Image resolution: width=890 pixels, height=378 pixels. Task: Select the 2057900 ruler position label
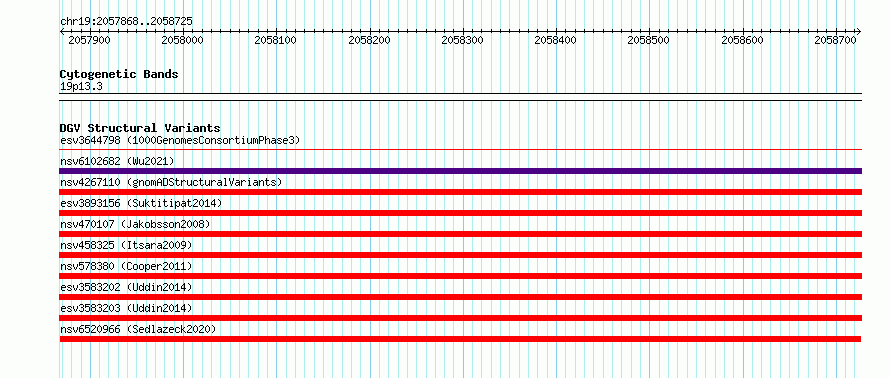pyautogui.click(x=89, y=40)
